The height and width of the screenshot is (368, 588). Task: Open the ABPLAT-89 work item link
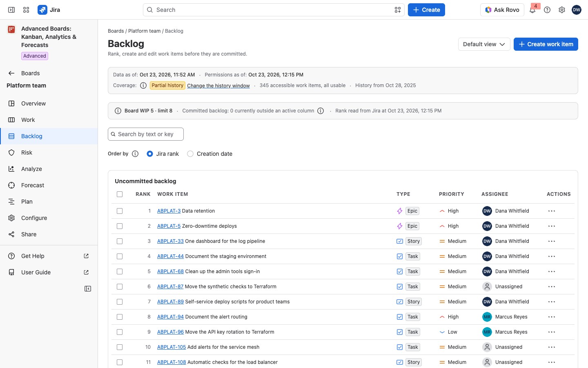click(x=170, y=302)
